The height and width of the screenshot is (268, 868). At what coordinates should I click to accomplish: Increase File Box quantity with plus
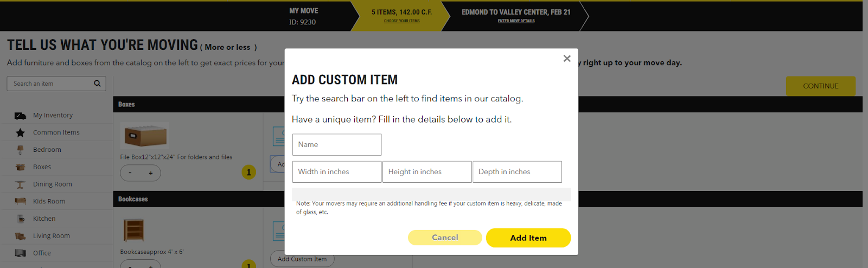pos(151,173)
